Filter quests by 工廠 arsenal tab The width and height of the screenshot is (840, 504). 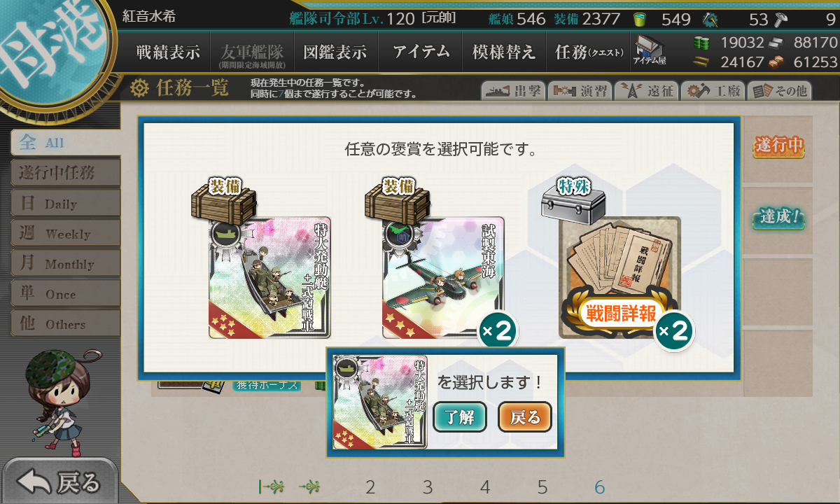(713, 90)
